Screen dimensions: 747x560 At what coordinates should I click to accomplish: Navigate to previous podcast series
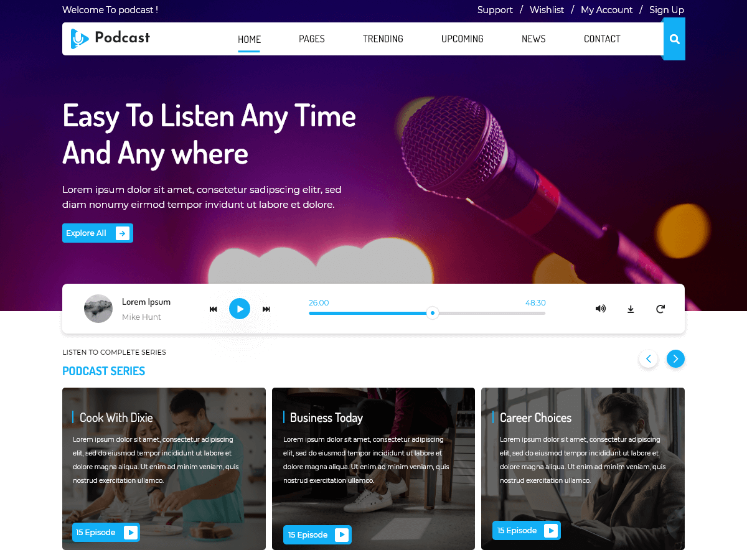tap(648, 358)
